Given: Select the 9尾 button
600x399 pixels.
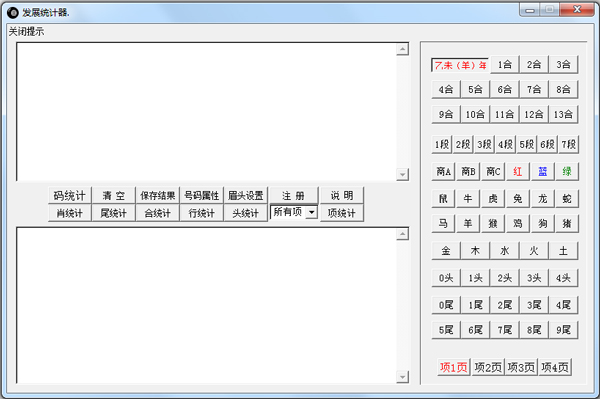Looking at the screenshot, I should pyautogui.click(x=563, y=330).
